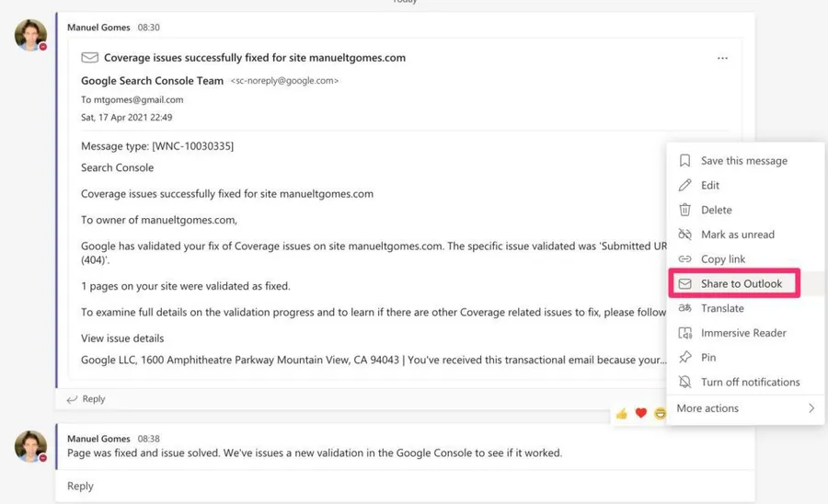Viewport: 828px width, 504px height.
Task: Click the Copy link chain icon
Action: [684, 259]
